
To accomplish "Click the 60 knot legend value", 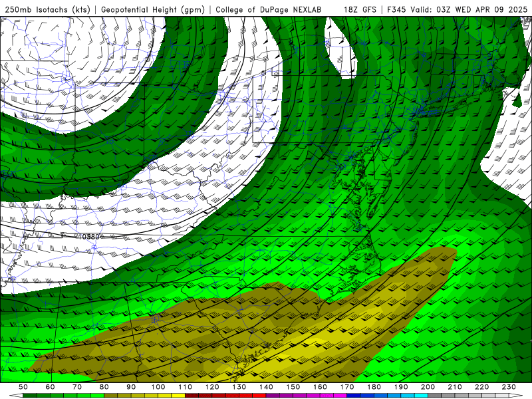I will click(51, 387).
